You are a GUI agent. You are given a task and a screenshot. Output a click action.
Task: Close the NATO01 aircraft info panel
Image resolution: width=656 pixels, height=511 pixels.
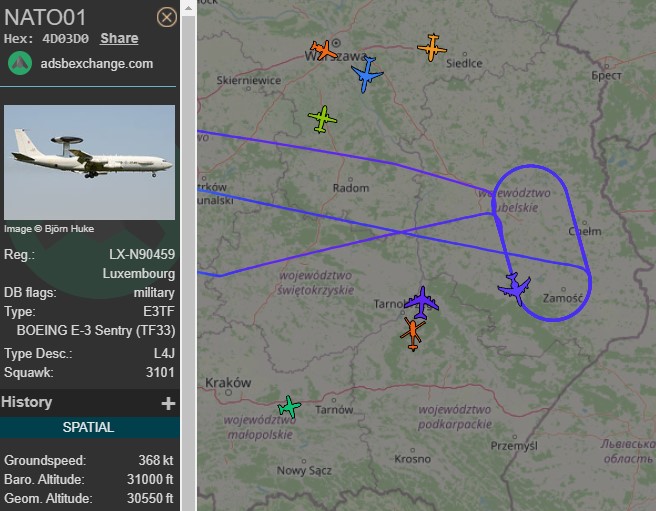pos(167,18)
